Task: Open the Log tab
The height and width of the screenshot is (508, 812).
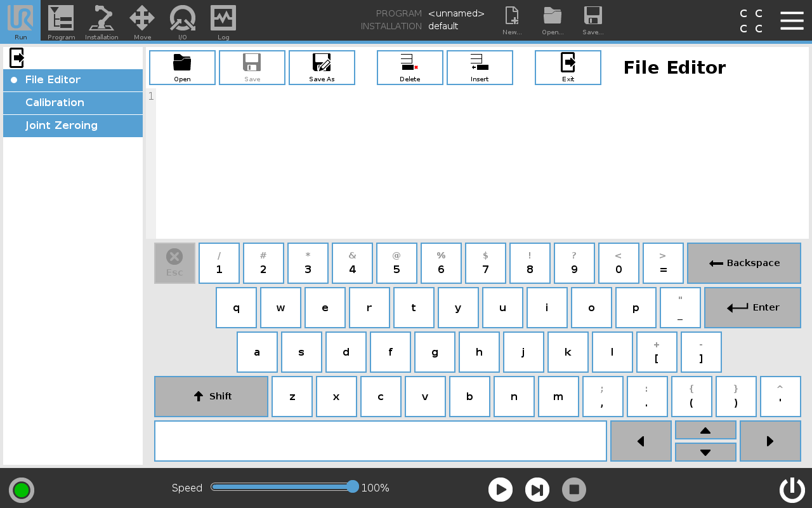Action: point(223,21)
